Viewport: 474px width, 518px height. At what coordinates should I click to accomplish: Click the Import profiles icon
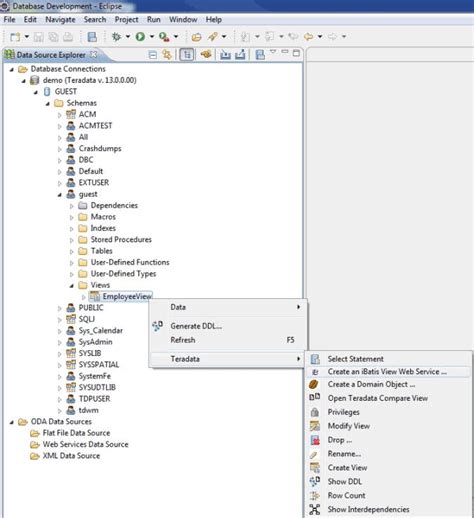point(225,54)
